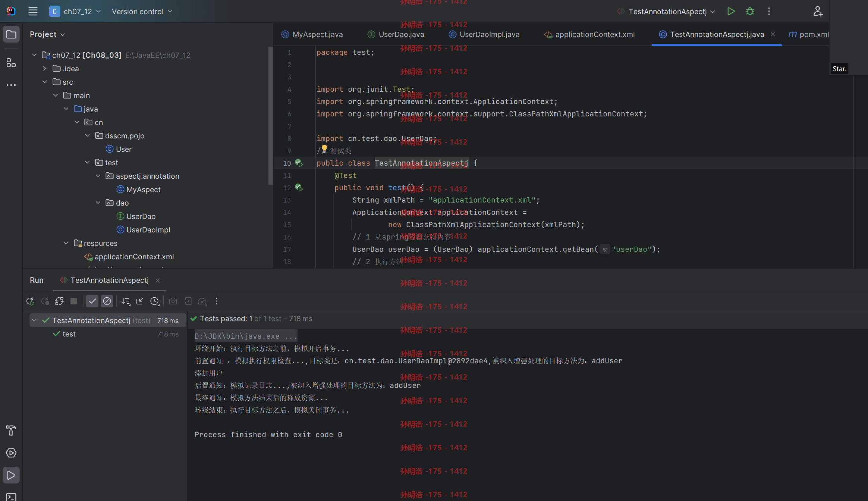
Task: Close TestAnnotationAspectj Run tab
Action: (x=158, y=281)
